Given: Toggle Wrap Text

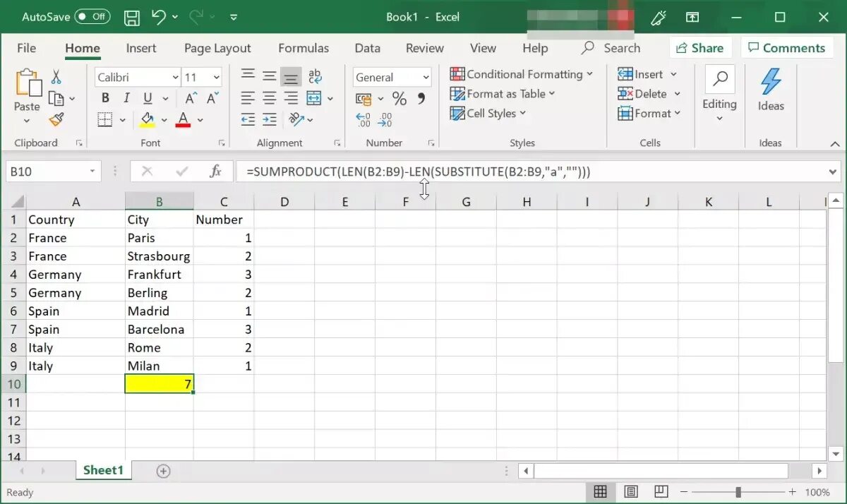Looking at the screenshot, I should tap(315, 76).
